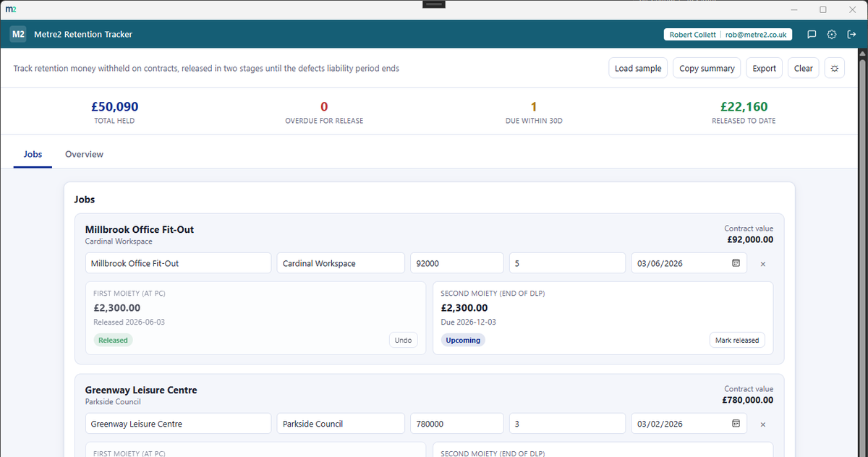Click the 03/06/2026 date field
Image resolution: width=868 pixels, height=457 pixels.
[x=690, y=263]
